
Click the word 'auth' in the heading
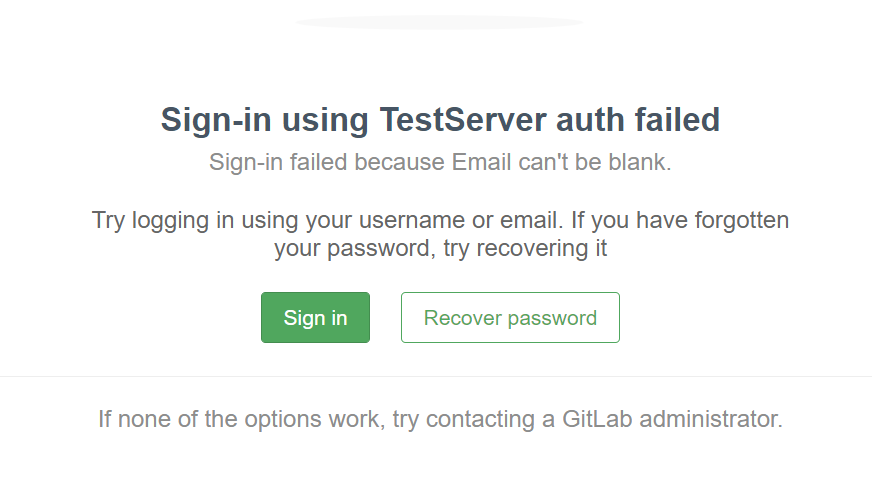pyautogui.click(x=591, y=120)
